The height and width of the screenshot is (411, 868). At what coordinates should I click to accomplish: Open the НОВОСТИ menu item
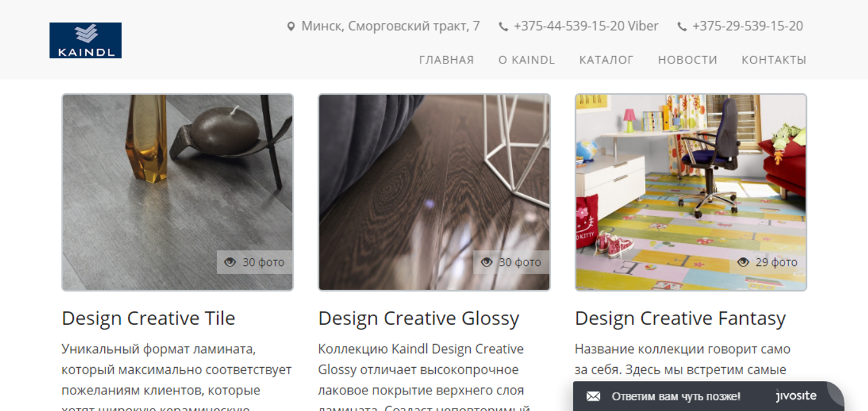687,60
